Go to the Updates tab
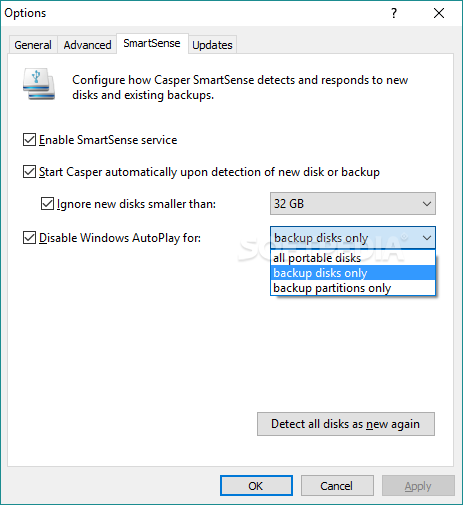The image size is (463, 505). click(x=212, y=45)
